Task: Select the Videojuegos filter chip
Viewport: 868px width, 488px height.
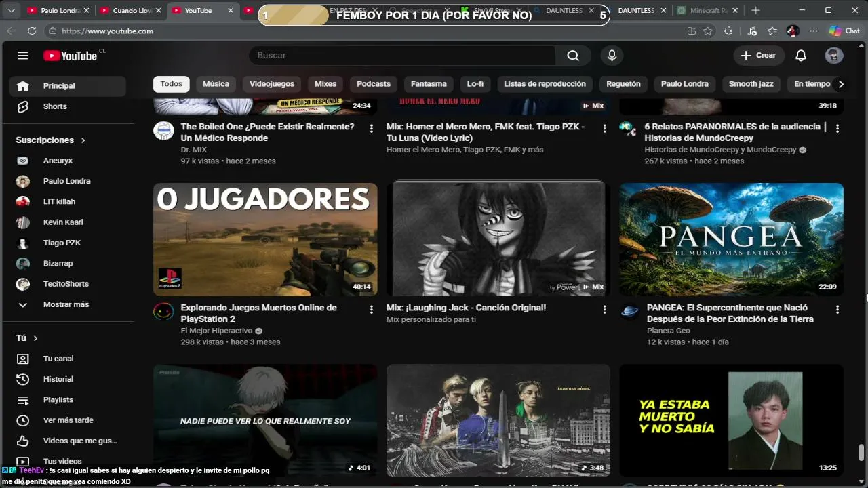Action: pyautogui.click(x=272, y=84)
